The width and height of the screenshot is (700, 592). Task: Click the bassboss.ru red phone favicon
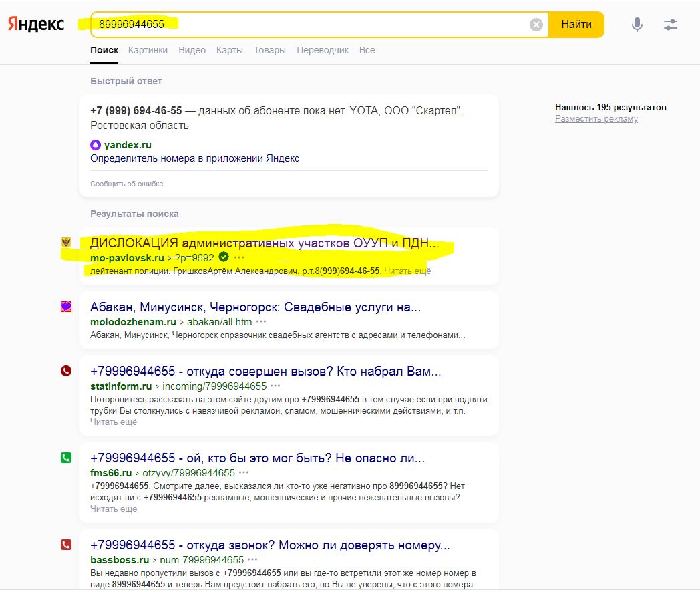pyautogui.click(x=66, y=545)
